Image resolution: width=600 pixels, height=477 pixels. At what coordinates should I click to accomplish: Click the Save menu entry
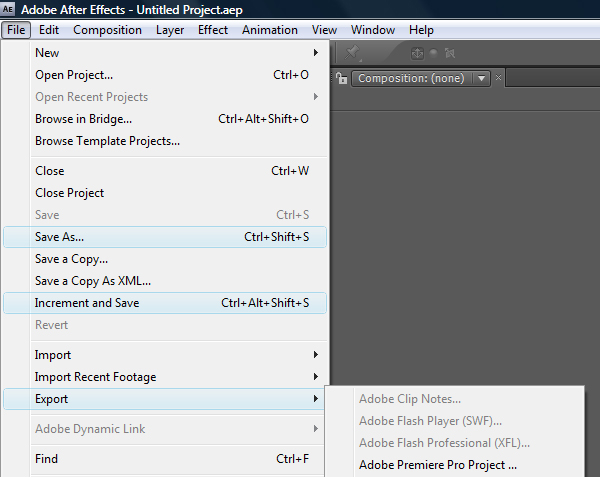165,215
